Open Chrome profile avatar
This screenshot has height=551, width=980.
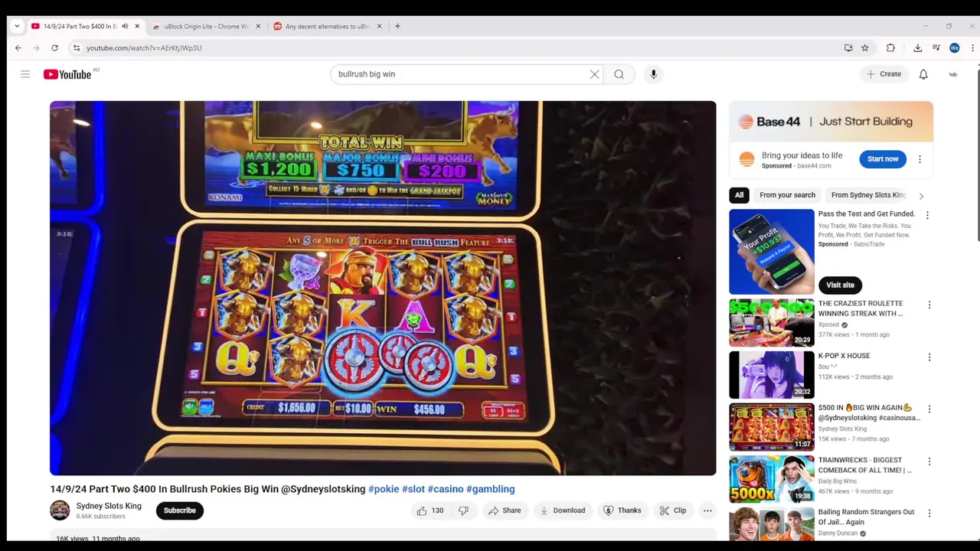[954, 47]
